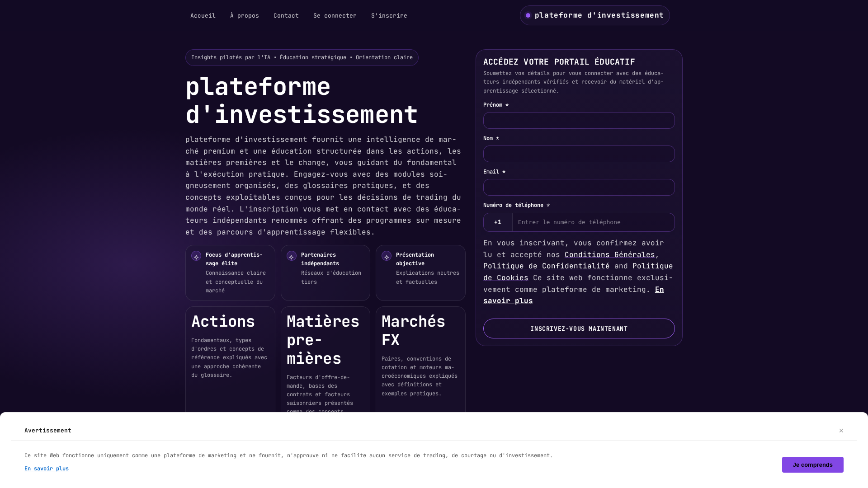Click the Présentation objective title
Viewport: 868px width, 488px height.
click(x=415, y=259)
